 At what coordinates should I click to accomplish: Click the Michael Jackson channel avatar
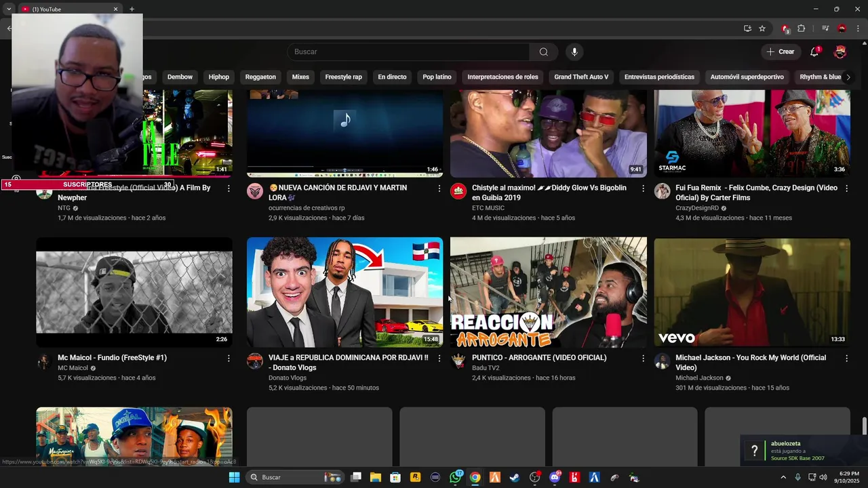click(663, 361)
